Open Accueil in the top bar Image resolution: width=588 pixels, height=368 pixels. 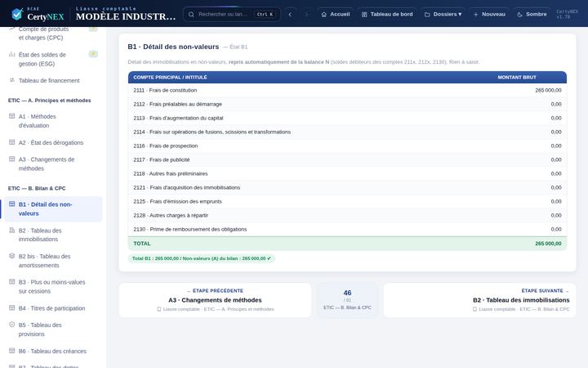click(336, 14)
